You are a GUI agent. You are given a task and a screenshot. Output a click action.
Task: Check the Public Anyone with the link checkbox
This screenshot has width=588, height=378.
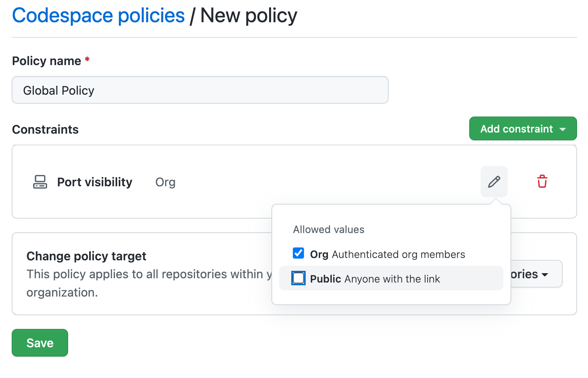click(298, 278)
